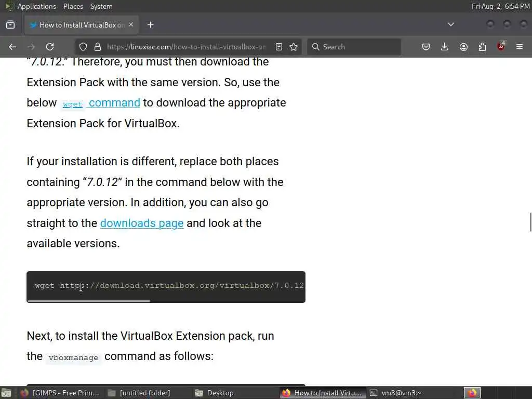Open the Applications menu
This screenshot has height=399, width=532.
[37, 6]
